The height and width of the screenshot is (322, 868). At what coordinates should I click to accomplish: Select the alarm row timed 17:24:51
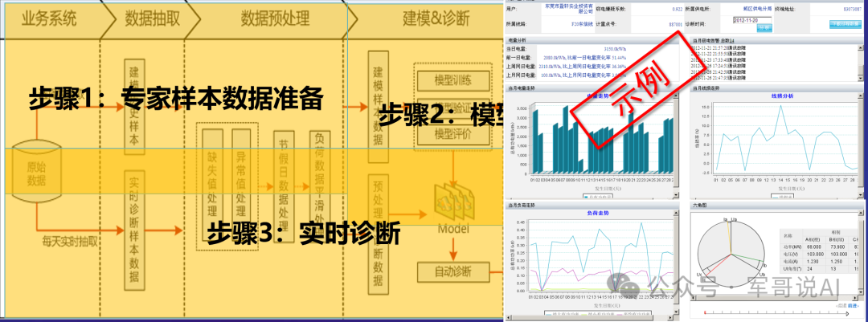point(719,65)
